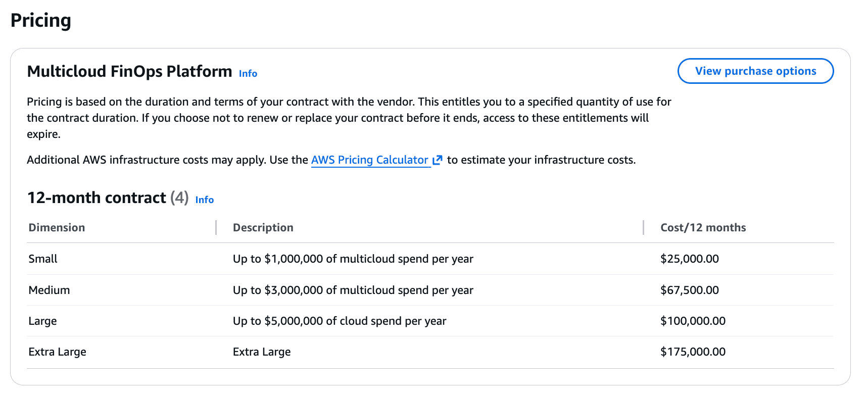This screenshot has width=868, height=396.
Task: Click the $100,000.00 Large cost value
Action: [693, 321]
